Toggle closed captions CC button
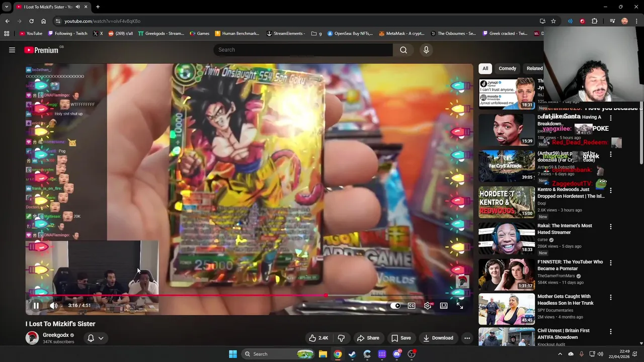Screen dimensions: 644x362 pos(412,306)
